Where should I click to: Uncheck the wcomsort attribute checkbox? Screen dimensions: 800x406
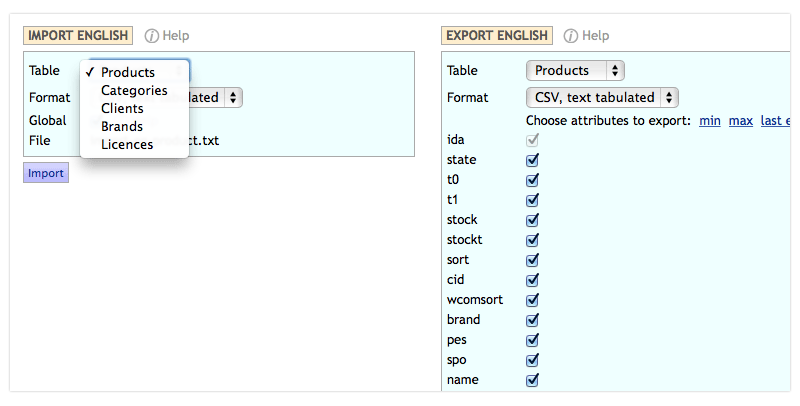click(x=532, y=300)
